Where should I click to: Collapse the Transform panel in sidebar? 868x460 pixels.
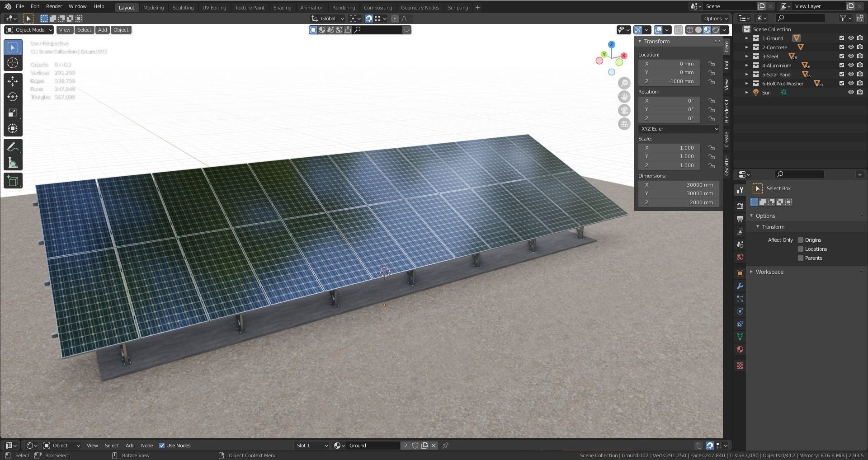(x=640, y=41)
